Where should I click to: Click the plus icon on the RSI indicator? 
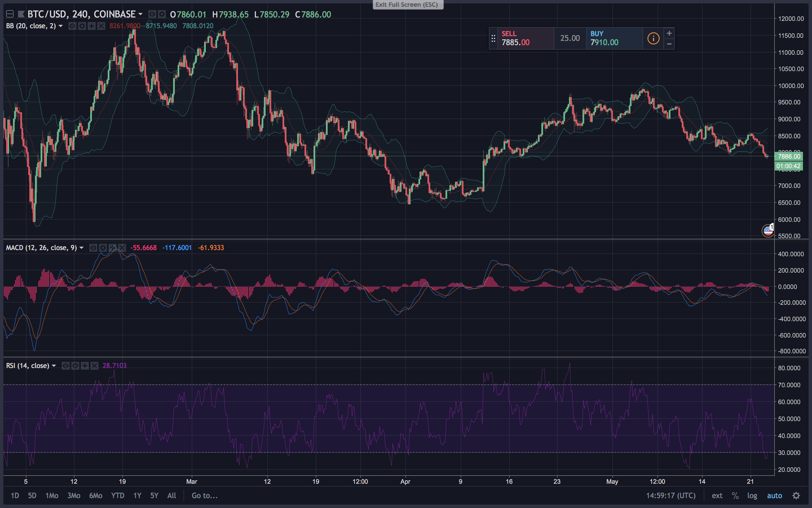(85, 365)
